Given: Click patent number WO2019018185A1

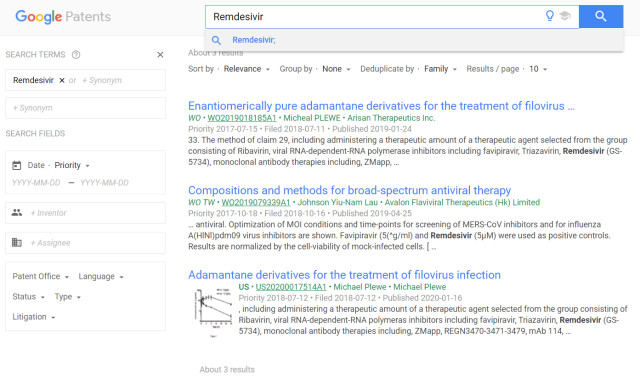Looking at the screenshot, I should [x=242, y=118].
